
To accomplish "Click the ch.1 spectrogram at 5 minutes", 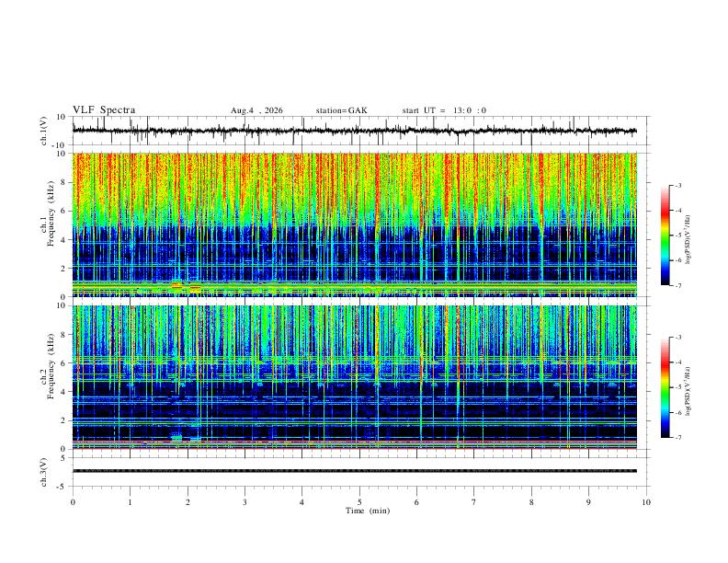I will 359,224.
